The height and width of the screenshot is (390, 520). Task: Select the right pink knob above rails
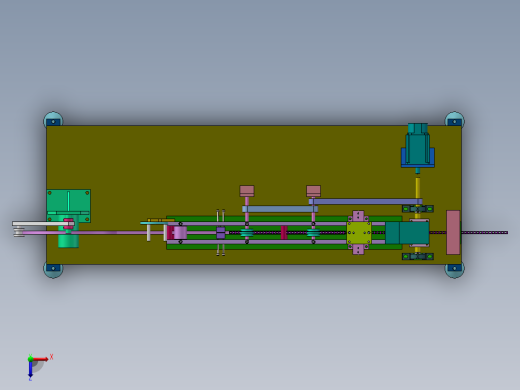click(313, 191)
